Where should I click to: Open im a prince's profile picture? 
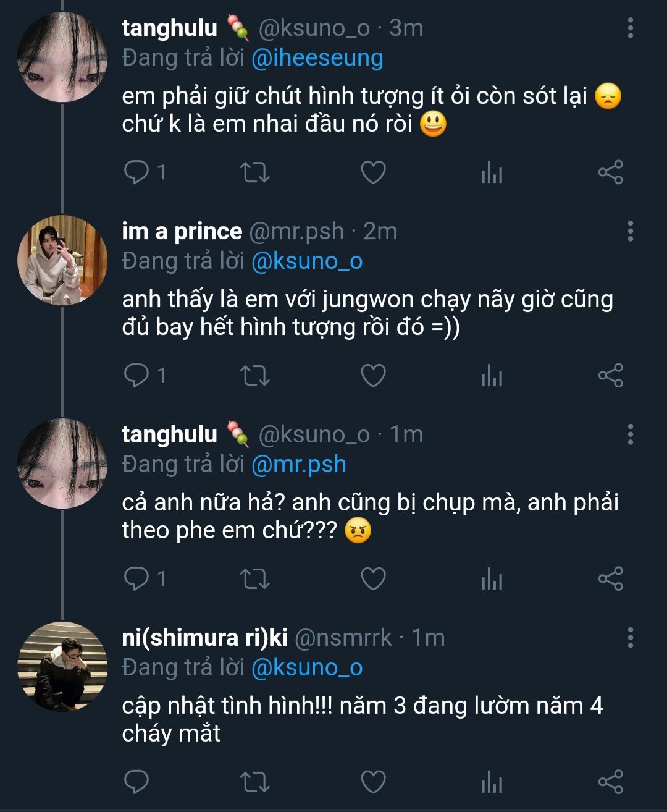62,260
